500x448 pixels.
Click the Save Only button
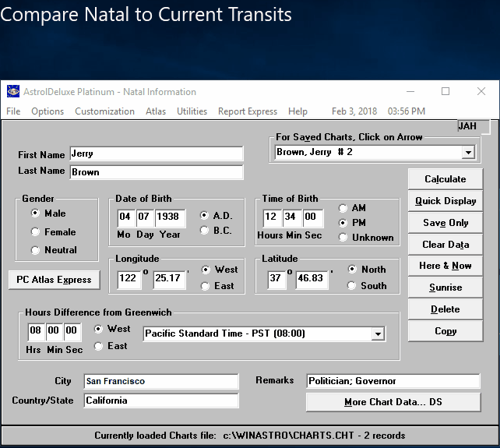coord(445,223)
